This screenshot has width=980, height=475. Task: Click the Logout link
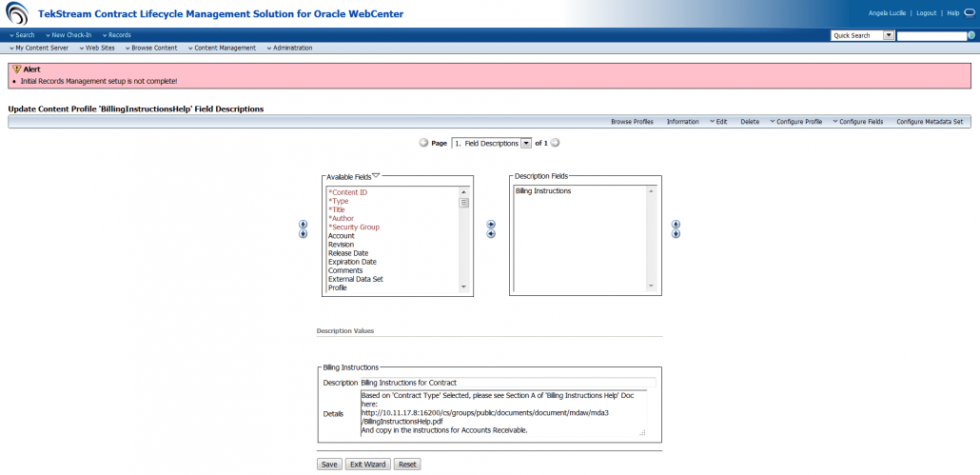pyautogui.click(x=926, y=13)
